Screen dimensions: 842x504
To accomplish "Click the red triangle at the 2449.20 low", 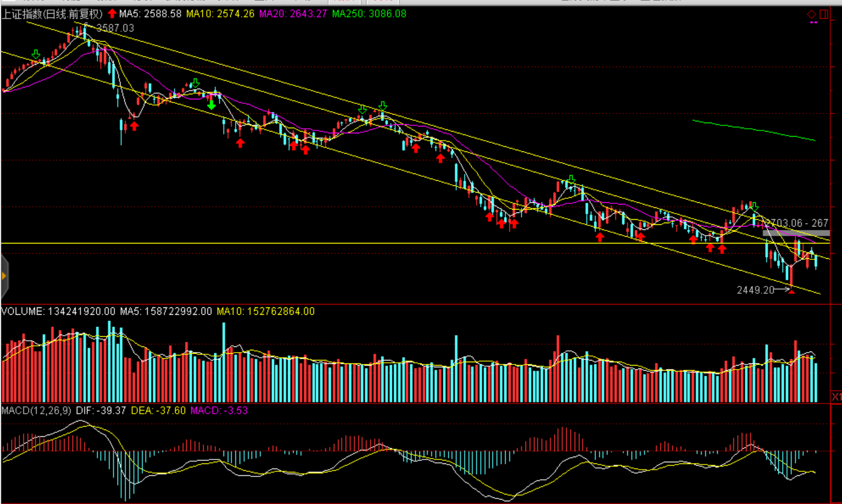I will 792,291.
